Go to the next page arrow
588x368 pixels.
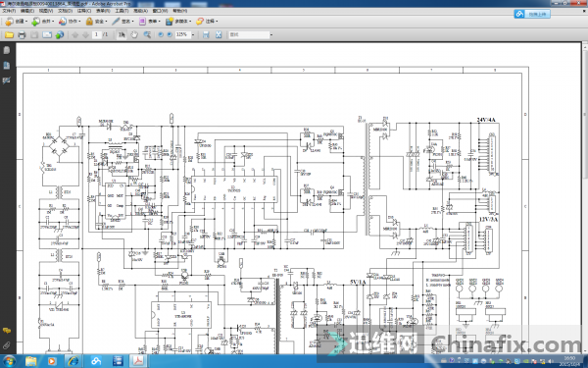pos(85,35)
